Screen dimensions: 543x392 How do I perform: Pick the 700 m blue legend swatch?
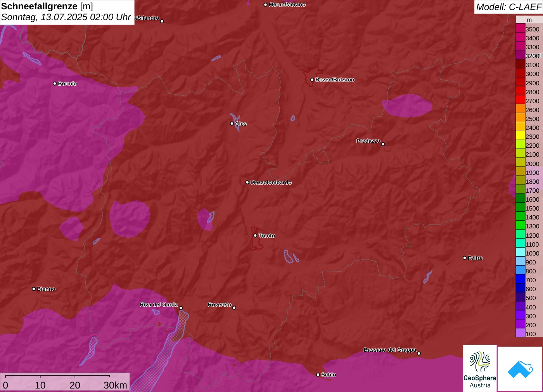click(521, 279)
